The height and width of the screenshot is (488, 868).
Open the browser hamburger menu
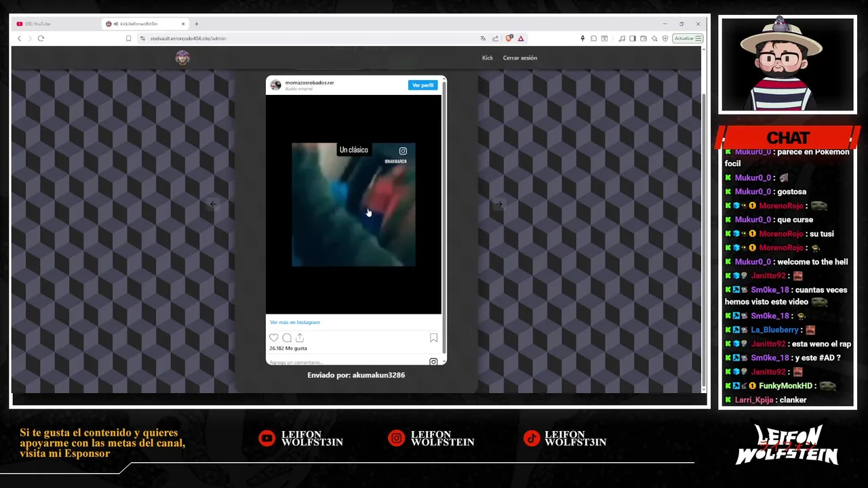pos(699,39)
